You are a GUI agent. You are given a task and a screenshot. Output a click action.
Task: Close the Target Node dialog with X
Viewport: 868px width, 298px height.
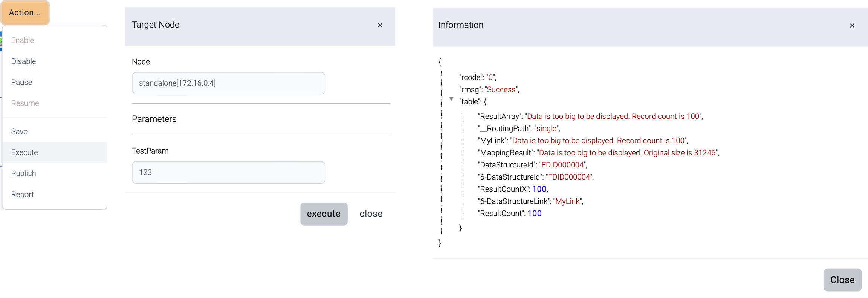(x=380, y=25)
